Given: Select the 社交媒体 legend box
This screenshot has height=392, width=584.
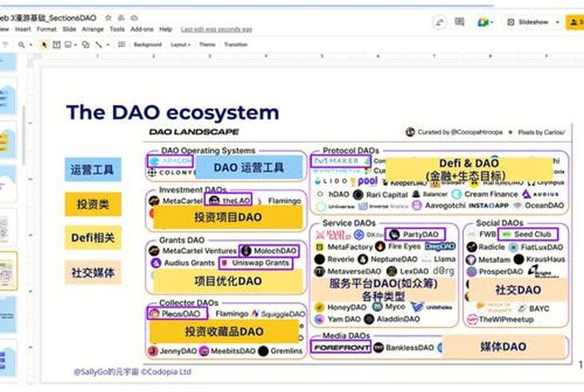Looking at the screenshot, I should tap(93, 273).
